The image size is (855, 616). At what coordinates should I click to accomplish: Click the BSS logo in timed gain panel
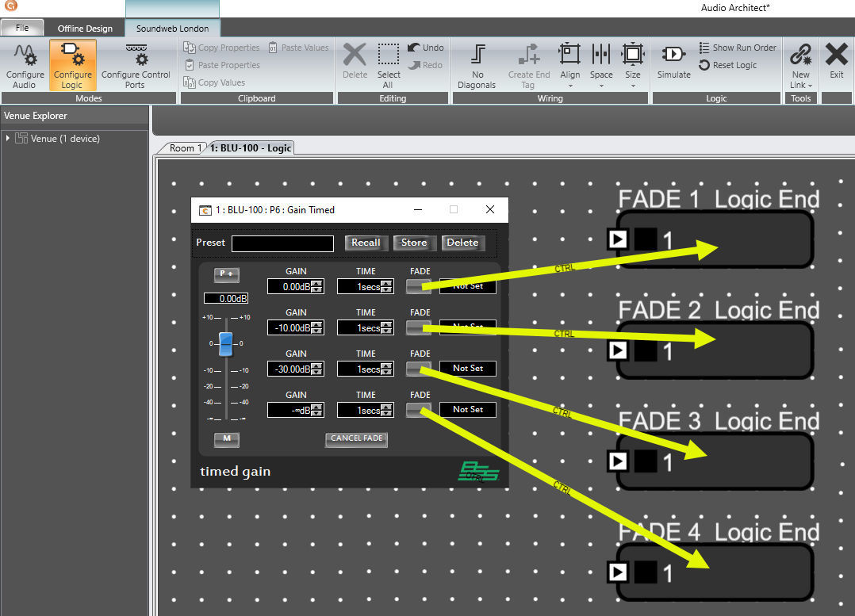click(478, 471)
